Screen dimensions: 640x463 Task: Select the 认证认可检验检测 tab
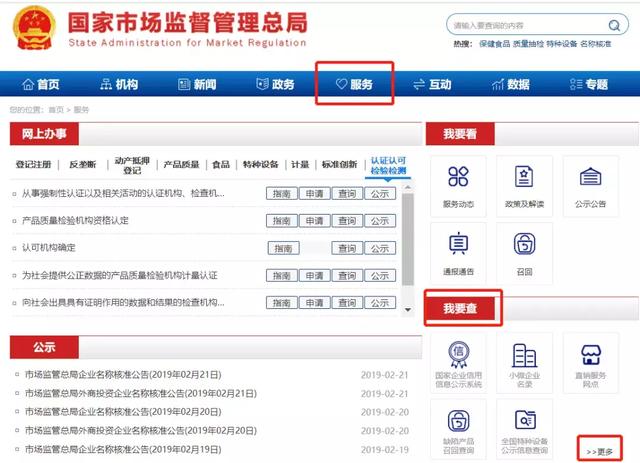tap(388, 165)
